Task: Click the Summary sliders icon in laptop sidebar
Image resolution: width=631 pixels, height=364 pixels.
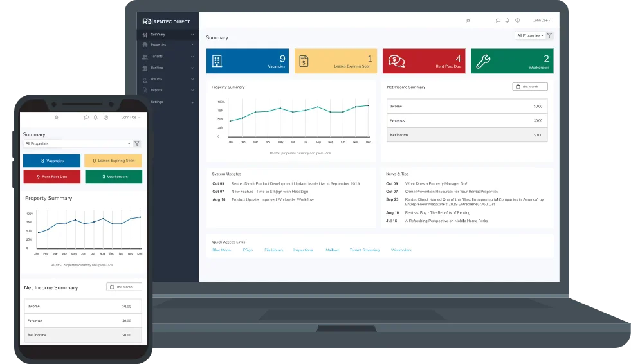Action: [x=145, y=35]
